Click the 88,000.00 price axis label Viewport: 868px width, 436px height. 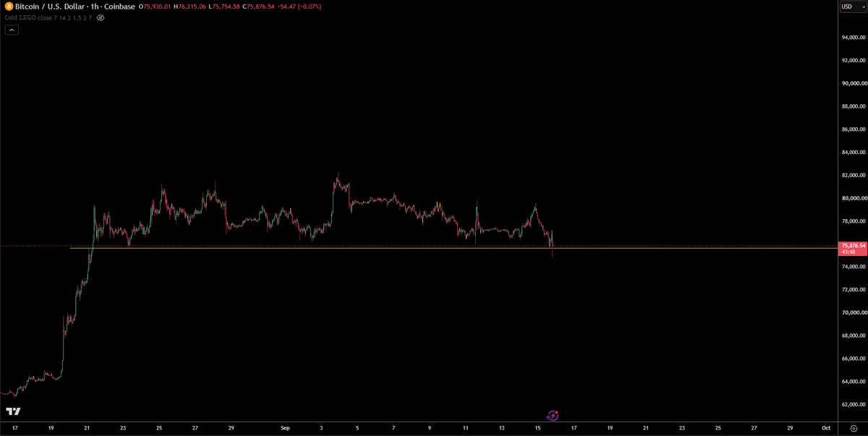854,106
